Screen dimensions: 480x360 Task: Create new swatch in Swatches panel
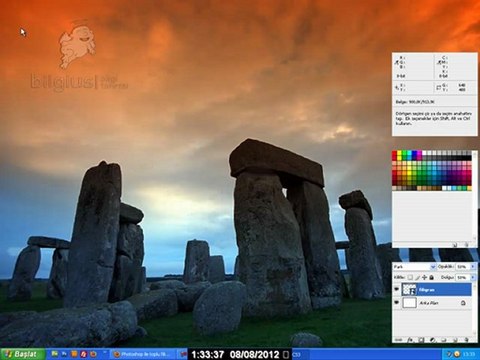pyautogui.click(x=455, y=245)
